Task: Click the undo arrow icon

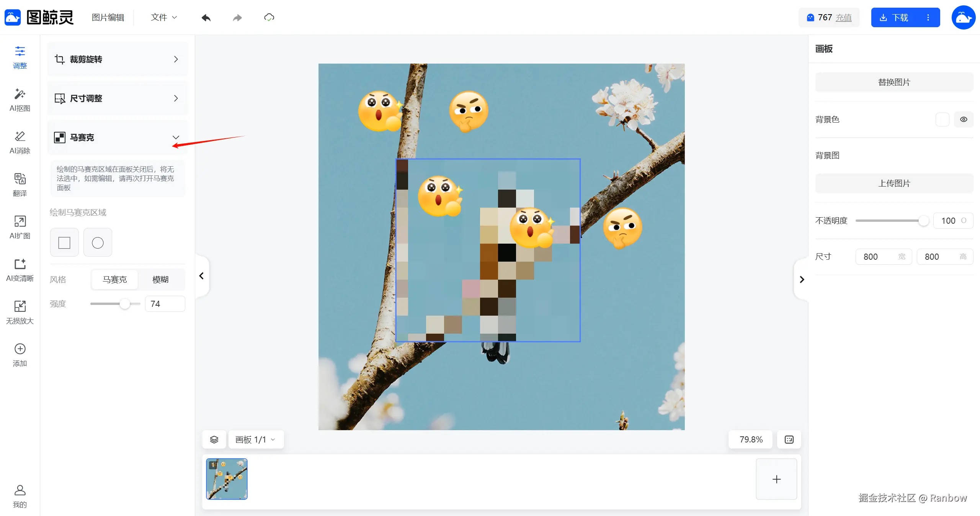Action: click(206, 18)
